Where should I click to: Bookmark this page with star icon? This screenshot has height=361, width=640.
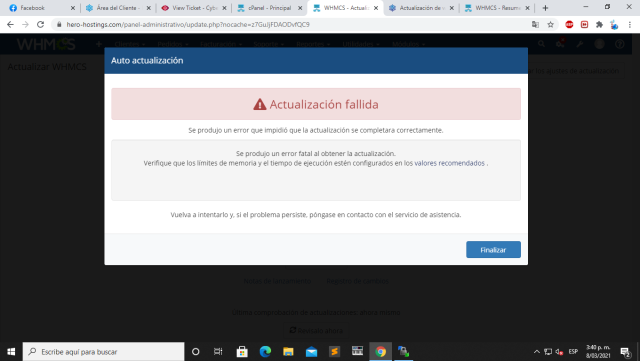click(551, 25)
